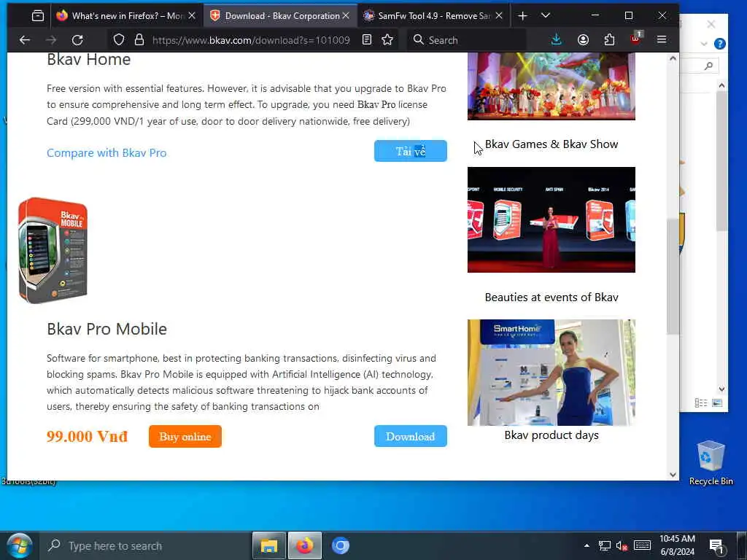Open network status tray icon

pyautogui.click(x=605, y=545)
